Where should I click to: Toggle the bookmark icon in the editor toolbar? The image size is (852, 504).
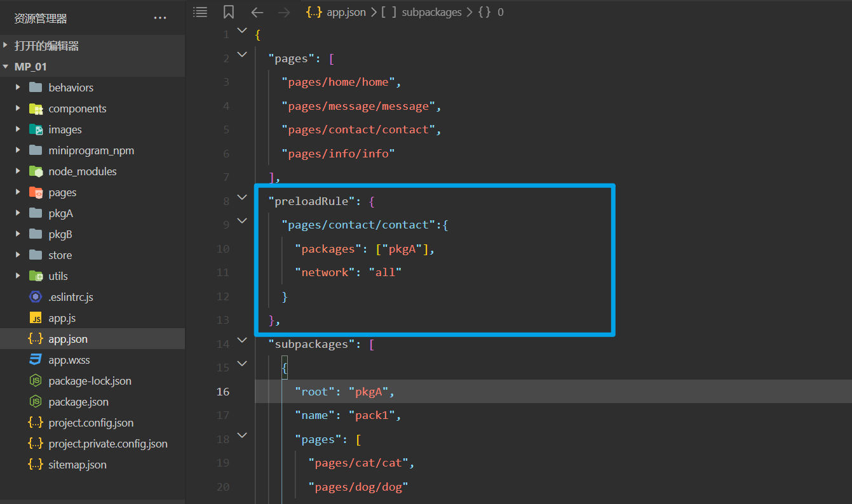pos(229,11)
